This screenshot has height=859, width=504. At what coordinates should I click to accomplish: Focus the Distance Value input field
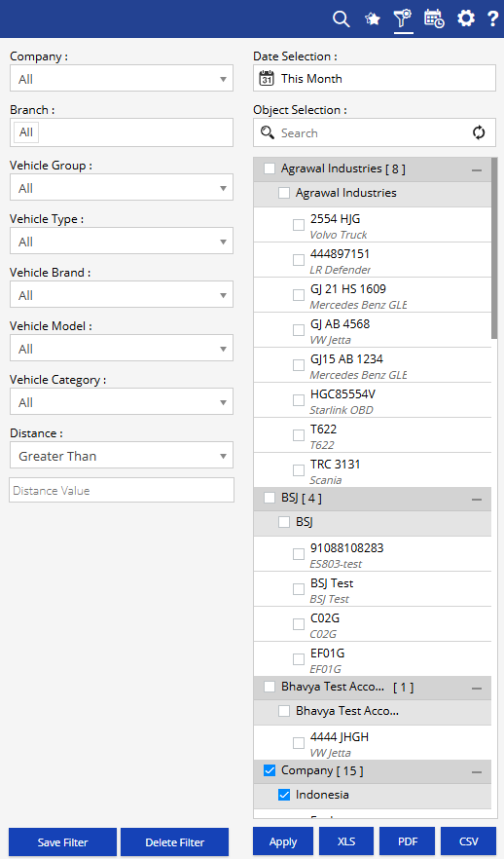122,490
